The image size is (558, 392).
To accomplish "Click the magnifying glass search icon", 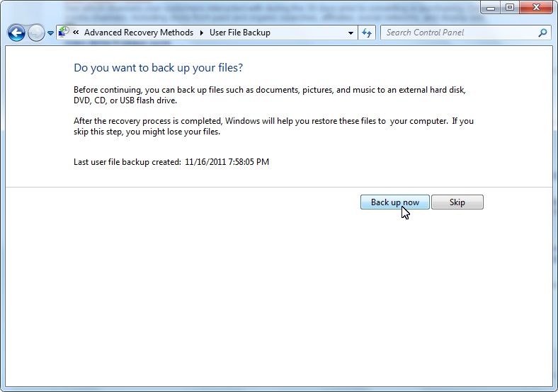I will tap(543, 33).
